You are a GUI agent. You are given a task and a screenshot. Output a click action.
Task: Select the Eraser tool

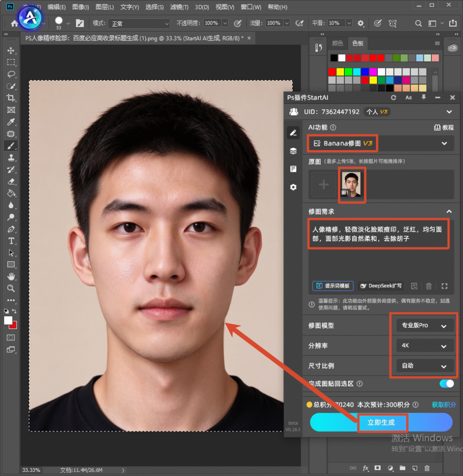coord(11,182)
